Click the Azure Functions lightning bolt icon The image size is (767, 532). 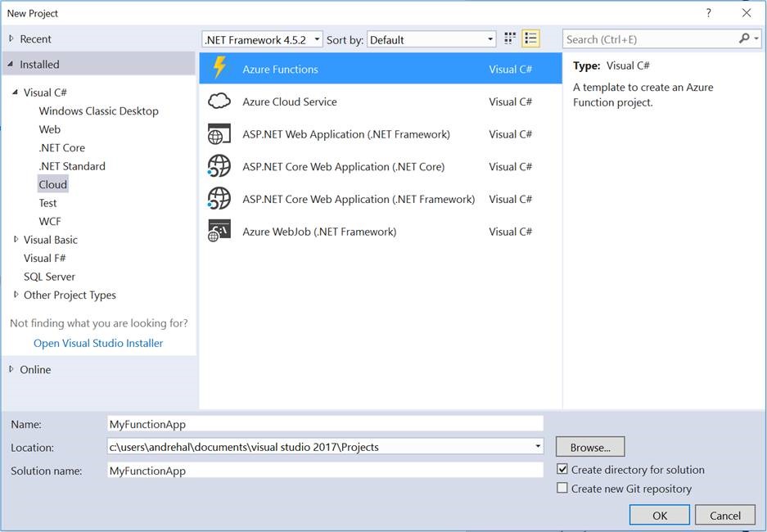click(x=219, y=67)
